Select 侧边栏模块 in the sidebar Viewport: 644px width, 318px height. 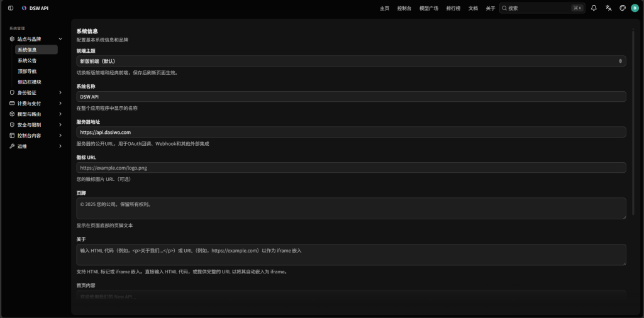[x=36, y=82]
